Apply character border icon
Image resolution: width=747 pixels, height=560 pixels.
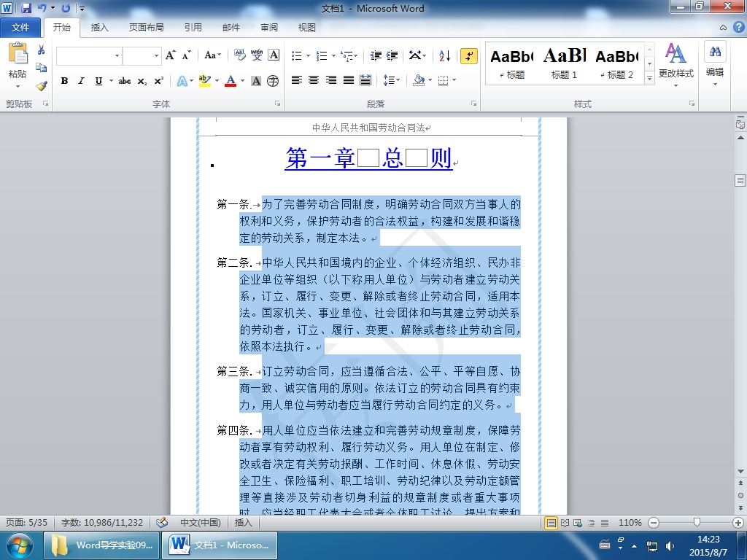274,55
